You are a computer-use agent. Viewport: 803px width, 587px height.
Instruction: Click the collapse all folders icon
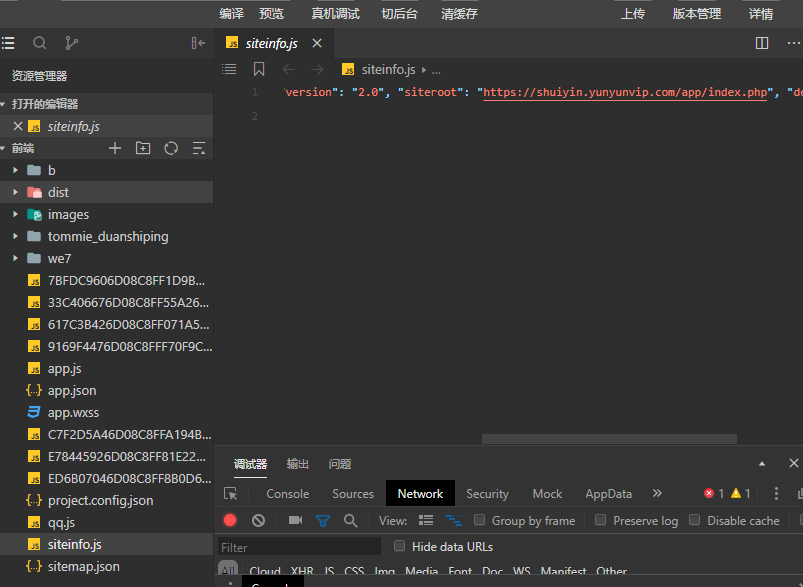tap(199, 149)
